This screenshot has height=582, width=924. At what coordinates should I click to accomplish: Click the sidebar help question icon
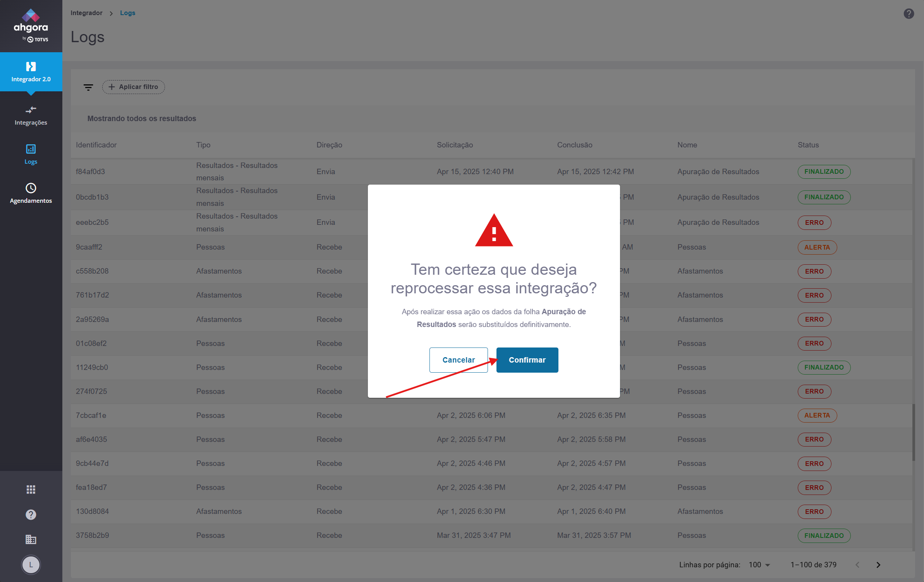(x=31, y=515)
